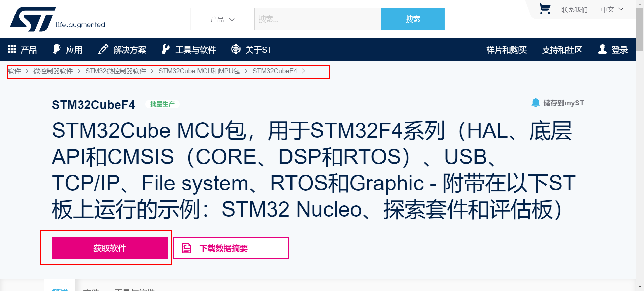
Task: Click the 获取软件 button
Action: 110,248
